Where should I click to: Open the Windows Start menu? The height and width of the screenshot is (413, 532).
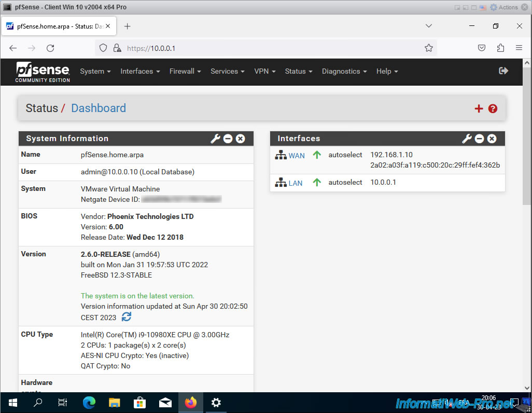pos(13,403)
